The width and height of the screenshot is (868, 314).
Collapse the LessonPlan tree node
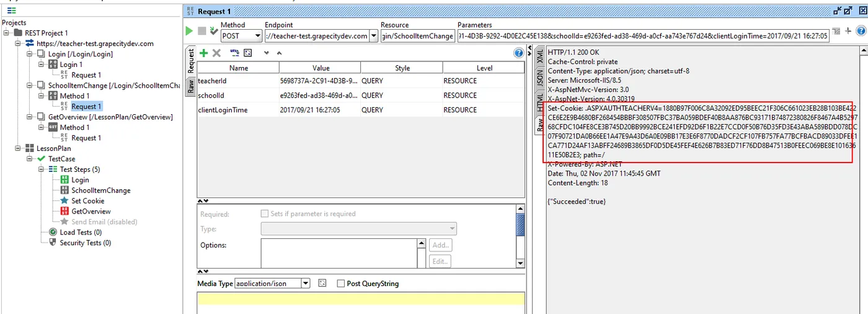(x=18, y=148)
